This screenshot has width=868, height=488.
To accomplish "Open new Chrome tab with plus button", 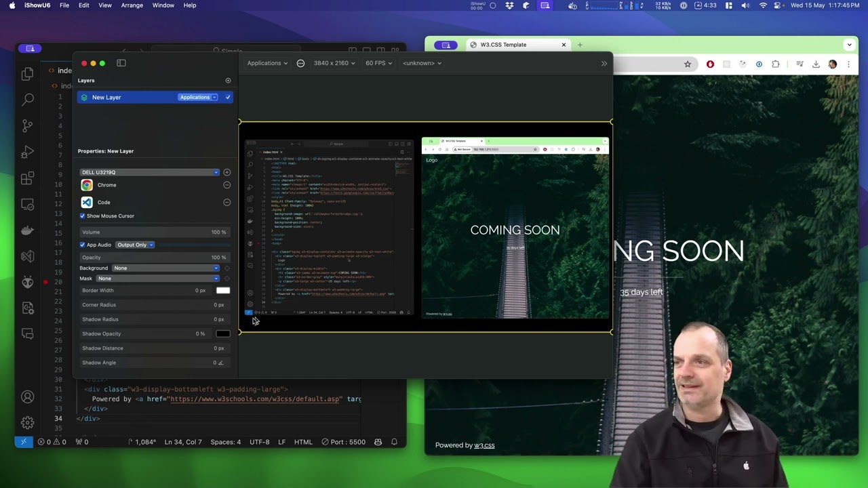I will click(x=580, y=45).
